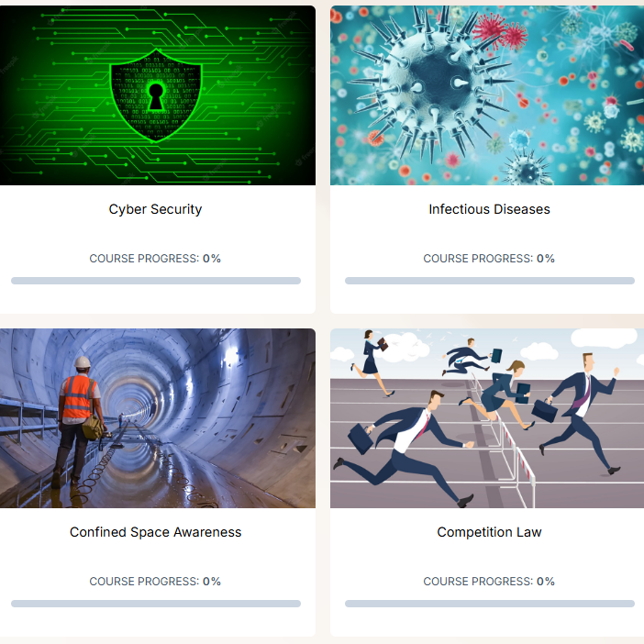Click the Cyber Security progress bar
This screenshot has width=644, height=644.
click(156, 281)
